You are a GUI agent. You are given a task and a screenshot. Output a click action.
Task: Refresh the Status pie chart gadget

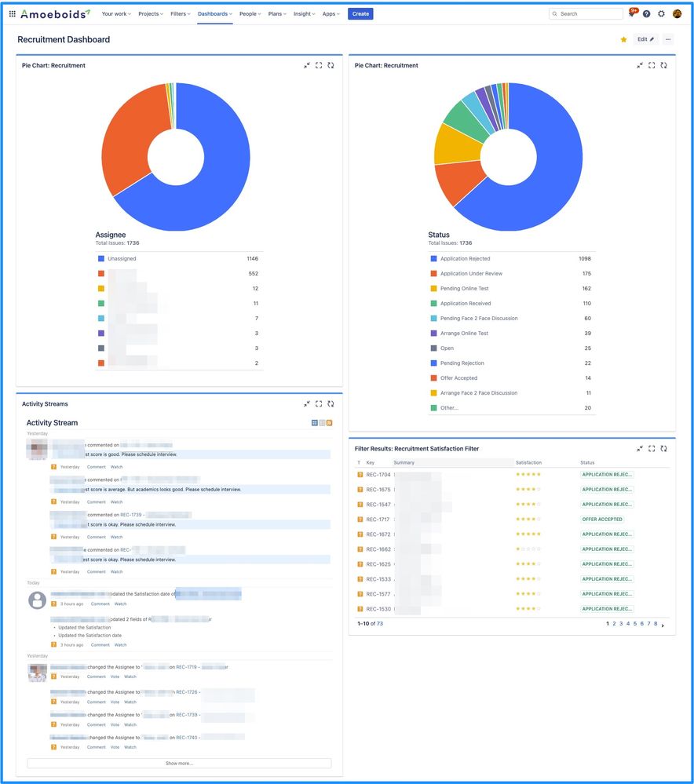(x=663, y=65)
